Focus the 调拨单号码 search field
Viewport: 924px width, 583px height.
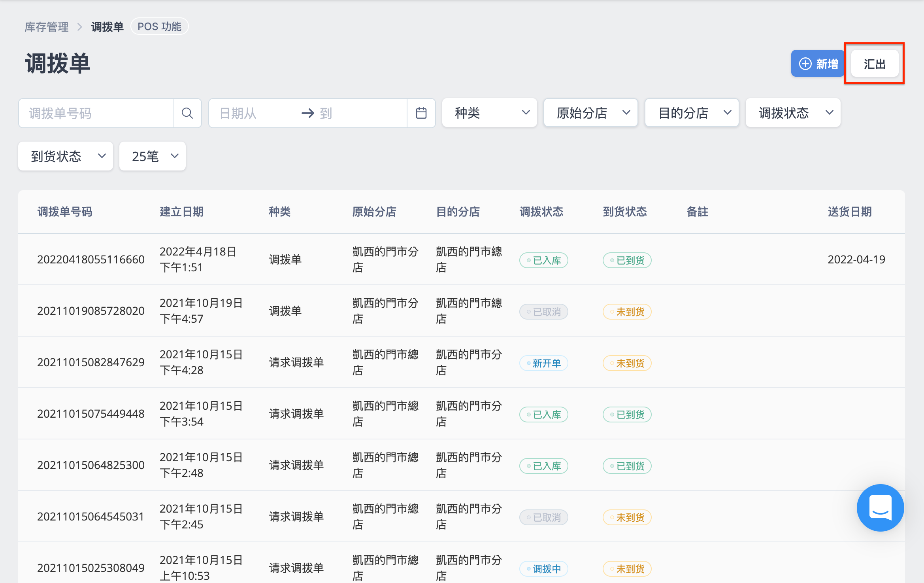click(96, 114)
